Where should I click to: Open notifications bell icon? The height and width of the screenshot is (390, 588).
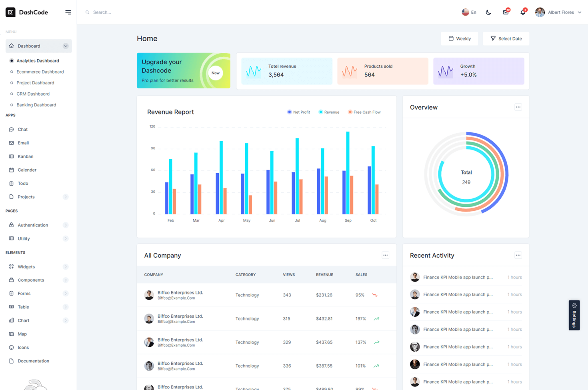[523, 12]
